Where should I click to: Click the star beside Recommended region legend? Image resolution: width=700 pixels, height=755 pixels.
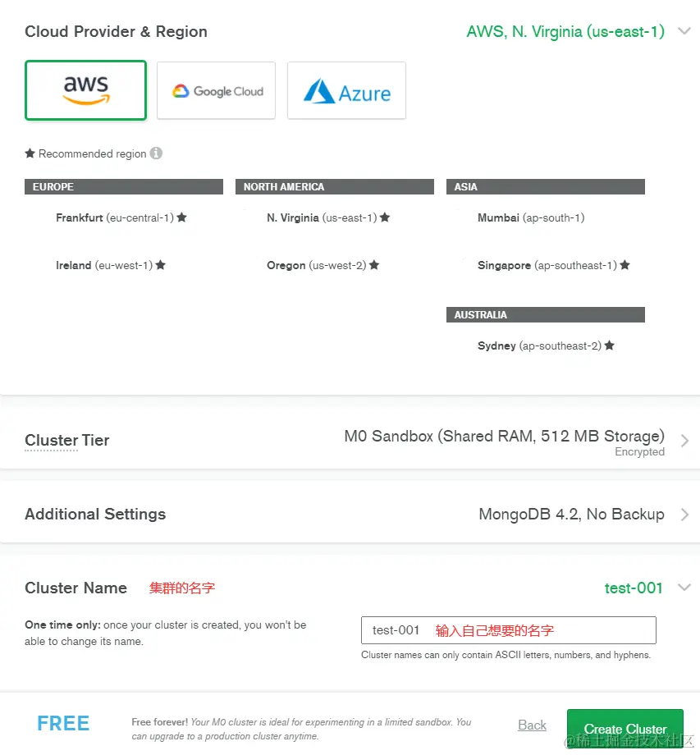30,153
